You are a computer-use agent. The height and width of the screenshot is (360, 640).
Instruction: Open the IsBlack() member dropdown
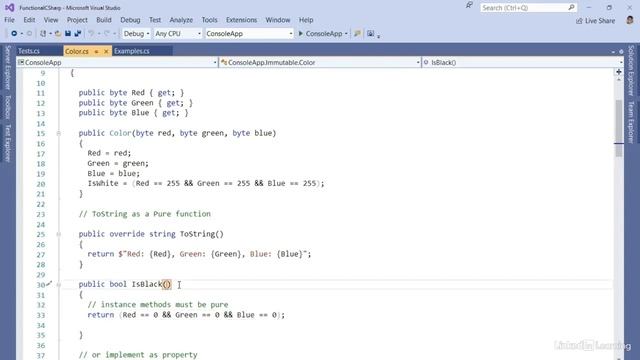pos(523,62)
